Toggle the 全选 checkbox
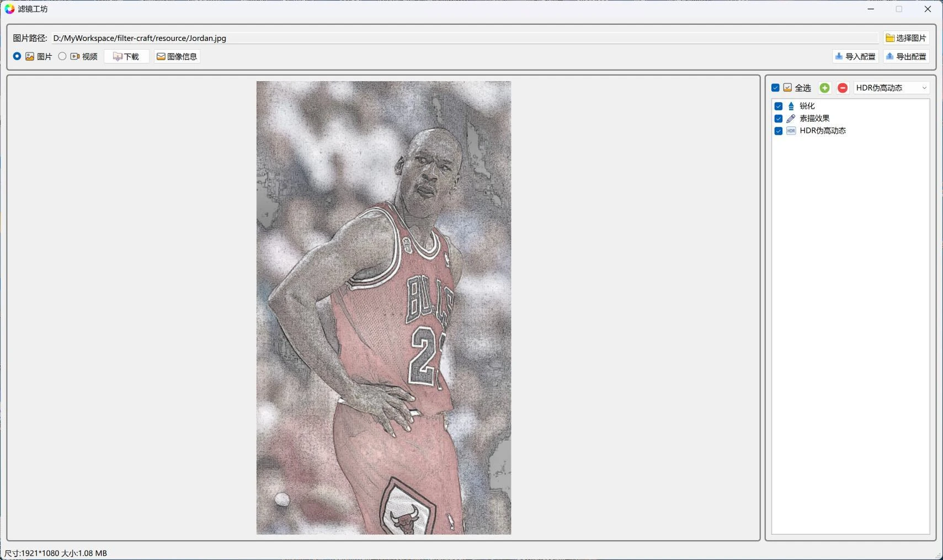943x560 pixels. pos(775,88)
